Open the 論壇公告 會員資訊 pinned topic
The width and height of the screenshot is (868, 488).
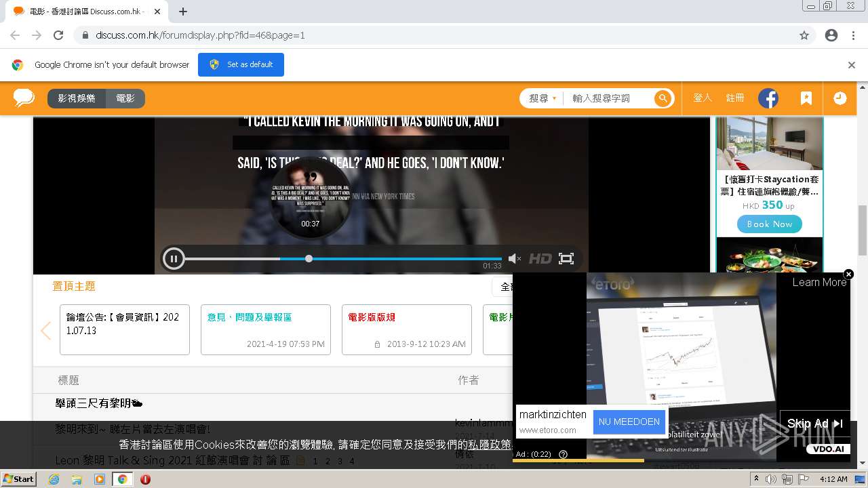coord(125,329)
